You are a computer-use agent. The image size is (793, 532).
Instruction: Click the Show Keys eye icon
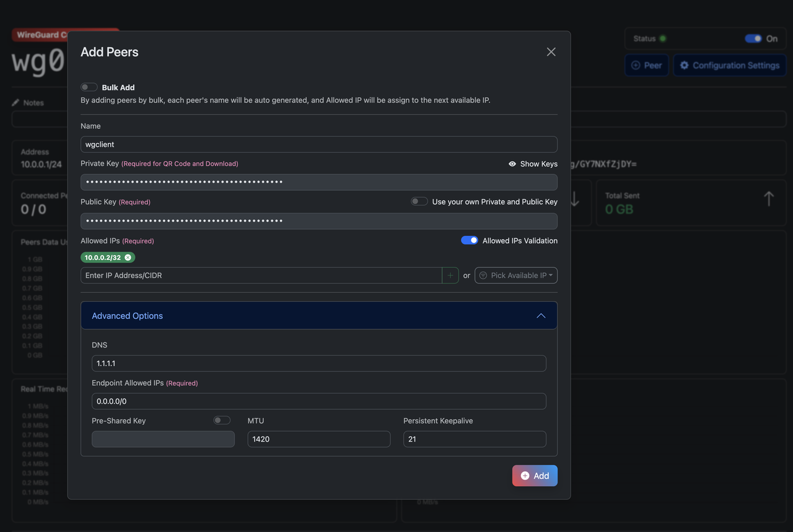[x=512, y=164]
